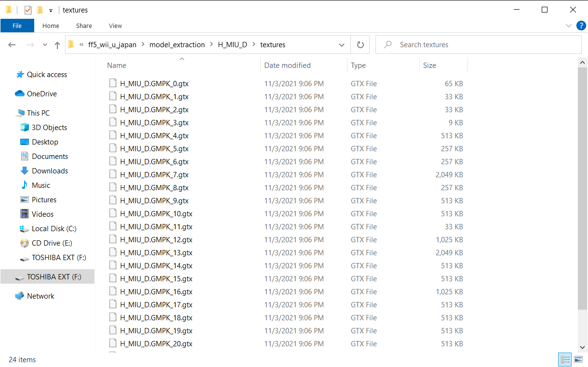Click the Forward navigation arrow
Screen dimensions: 588x367
click(x=30, y=45)
